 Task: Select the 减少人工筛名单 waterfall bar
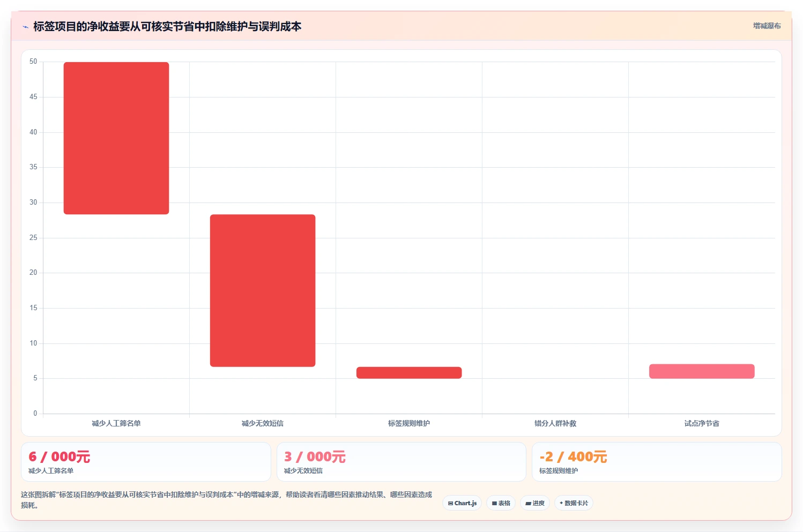(116, 138)
